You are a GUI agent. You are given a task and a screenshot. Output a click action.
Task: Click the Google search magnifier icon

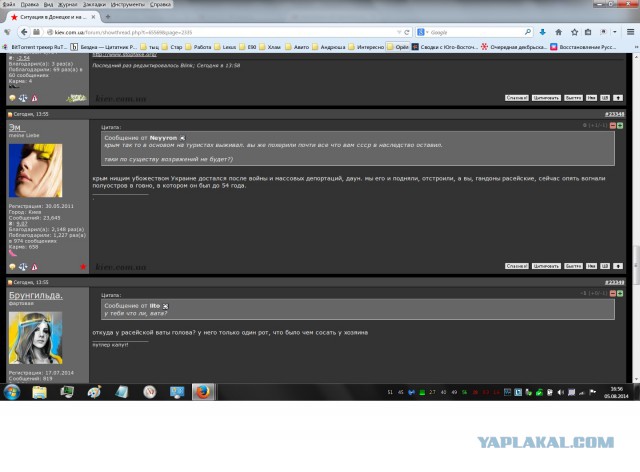(528, 32)
